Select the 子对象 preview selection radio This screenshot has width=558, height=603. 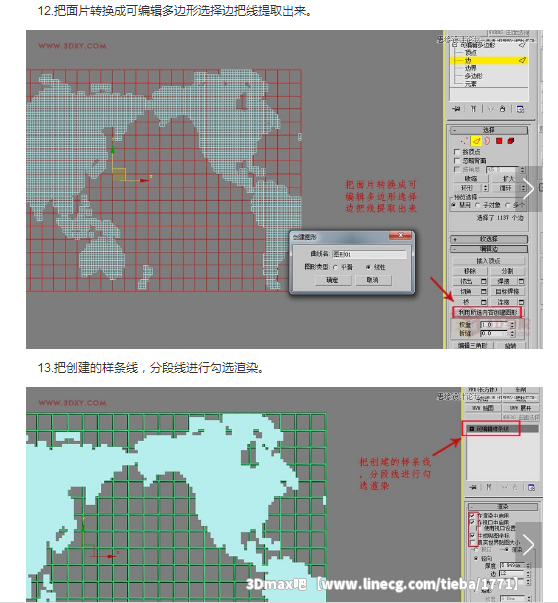[478, 205]
